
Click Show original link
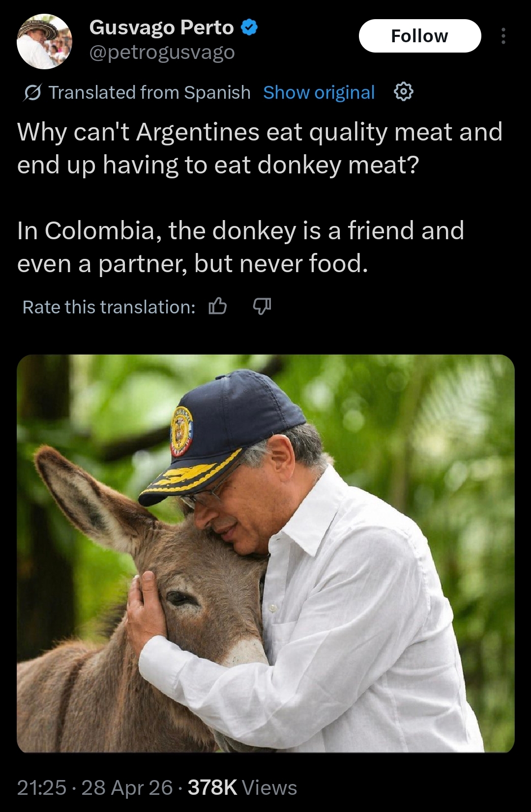319,92
